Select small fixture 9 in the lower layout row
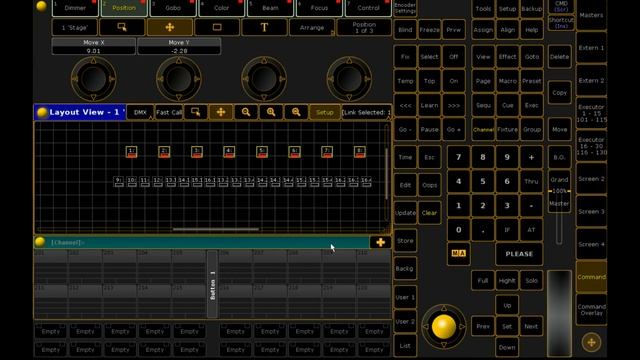640x360 pixels. coord(118,181)
